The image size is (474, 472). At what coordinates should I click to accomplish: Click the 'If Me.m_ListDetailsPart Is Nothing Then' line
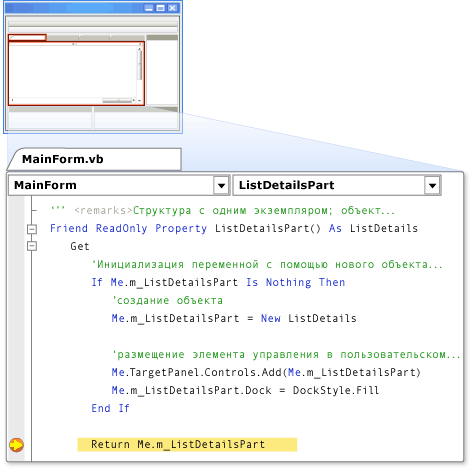pyautogui.click(x=218, y=283)
